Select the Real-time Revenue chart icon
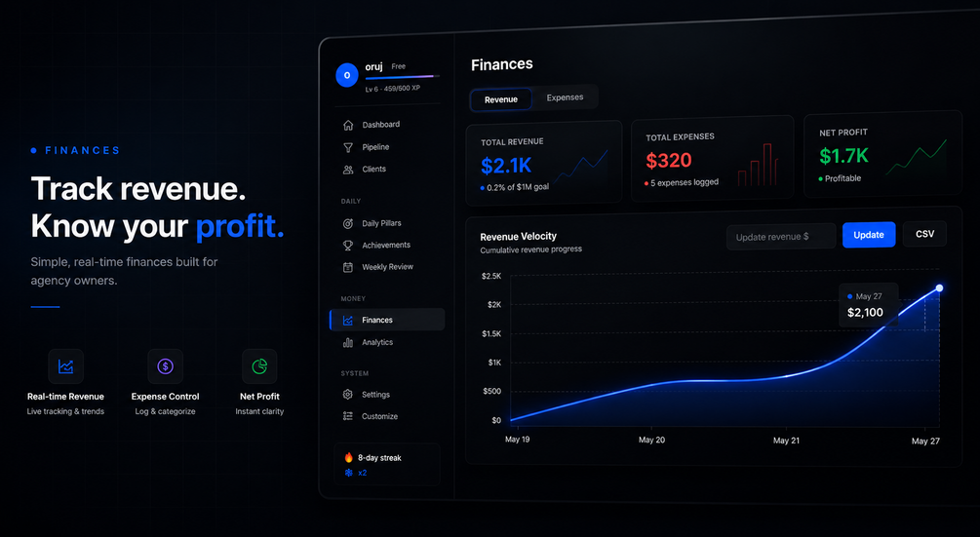Image resolution: width=980 pixels, height=537 pixels. pos(65,366)
